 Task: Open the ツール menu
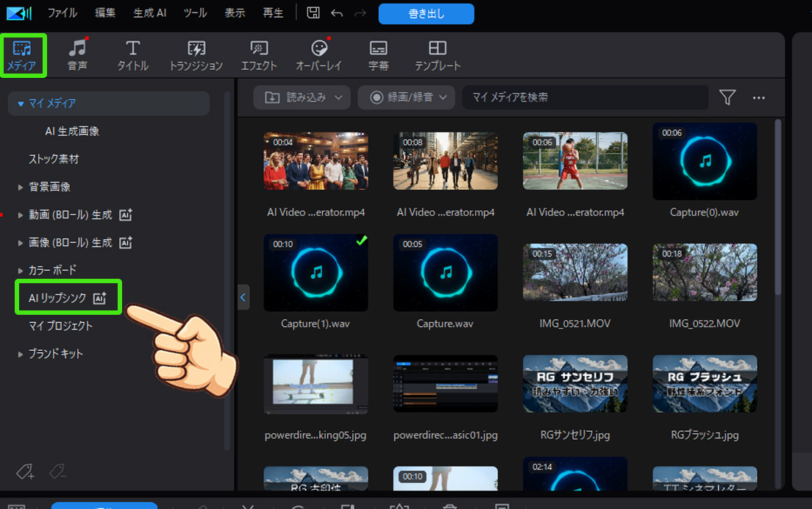click(195, 13)
